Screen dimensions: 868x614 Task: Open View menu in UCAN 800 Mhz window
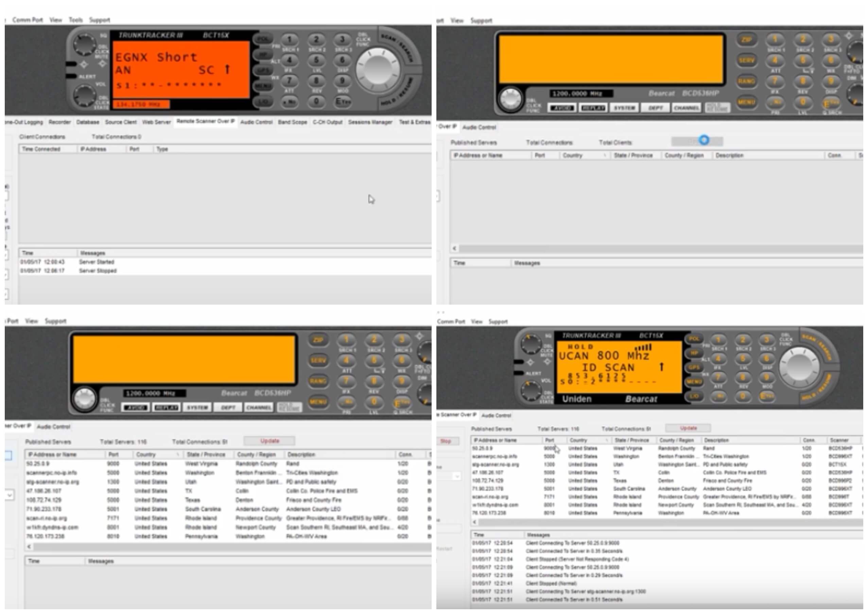coord(477,322)
